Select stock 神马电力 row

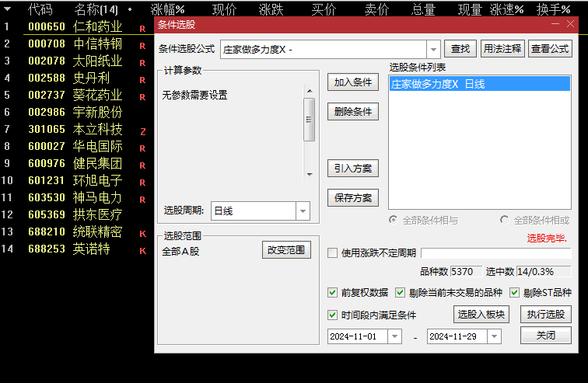tap(77, 197)
